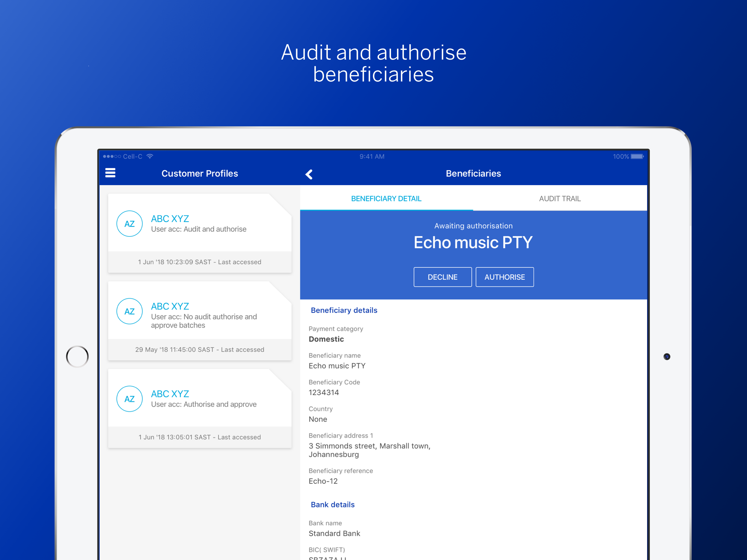Image resolution: width=747 pixels, height=560 pixels.
Task: Click the Beneficiary details section heading
Action: point(344,310)
